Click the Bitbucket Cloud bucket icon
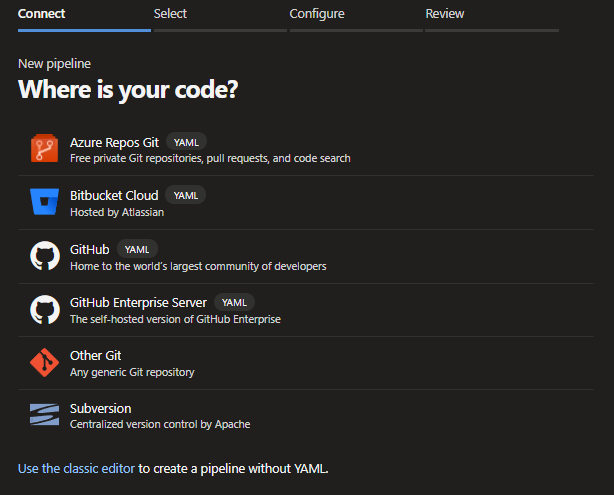This screenshot has width=614, height=495. tap(45, 203)
